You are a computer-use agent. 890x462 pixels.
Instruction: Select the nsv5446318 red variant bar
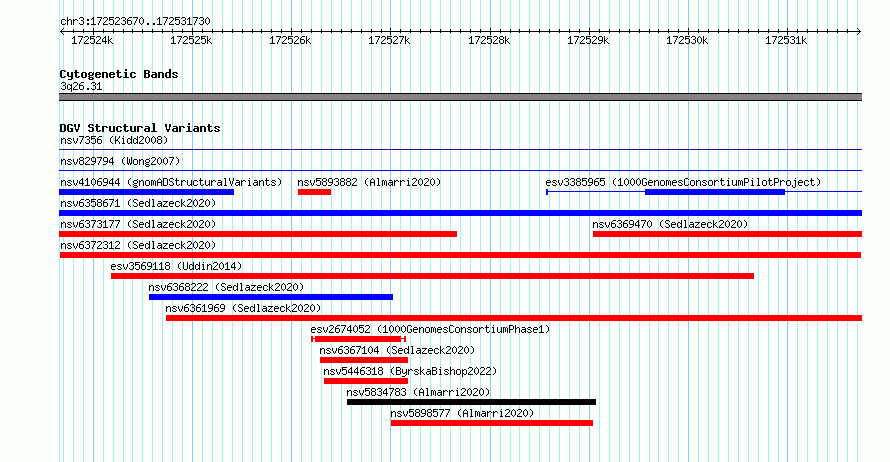(366, 381)
